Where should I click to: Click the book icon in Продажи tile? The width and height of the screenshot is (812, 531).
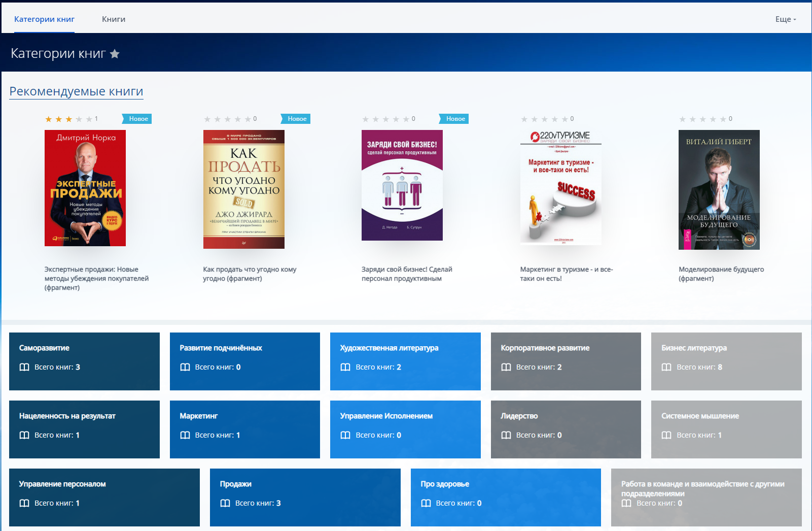coord(225,503)
